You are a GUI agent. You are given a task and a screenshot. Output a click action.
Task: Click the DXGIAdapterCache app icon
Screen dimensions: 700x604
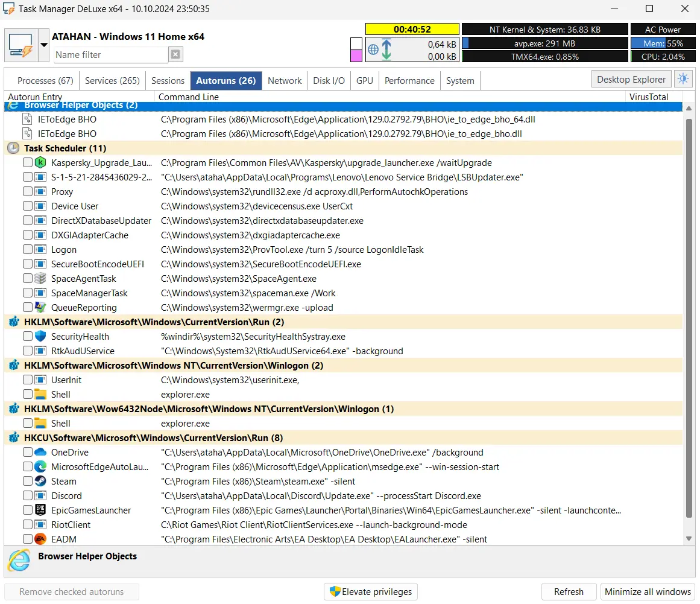tap(40, 235)
